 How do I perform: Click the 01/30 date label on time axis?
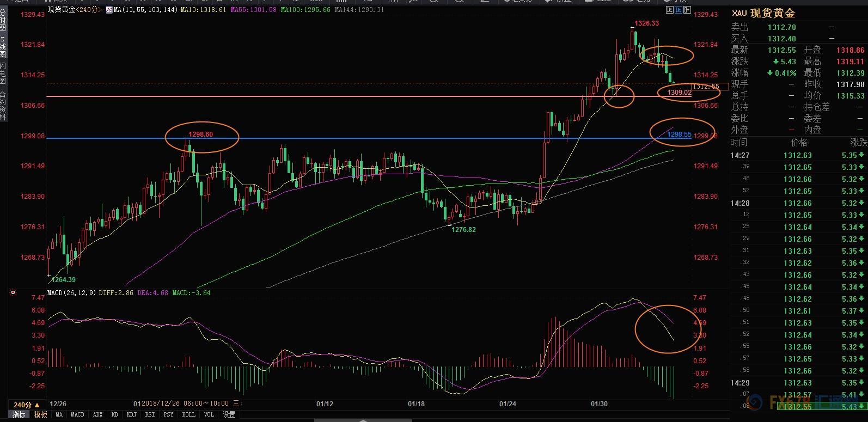click(599, 404)
